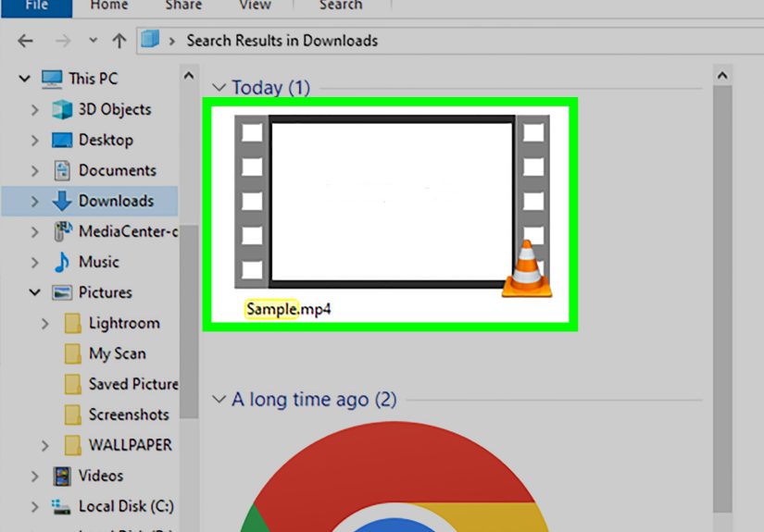Click the Today (1) group header
Viewport: 764px width, 532px height.
271,88
